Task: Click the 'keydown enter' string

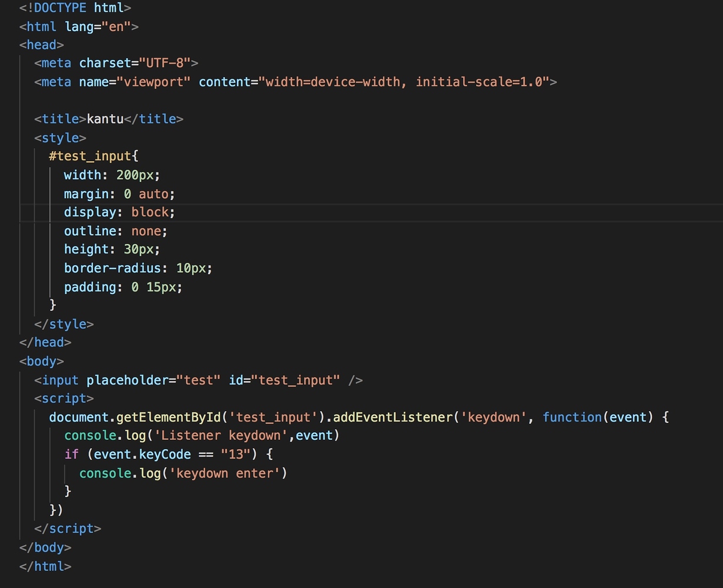Action: [225, 473]
